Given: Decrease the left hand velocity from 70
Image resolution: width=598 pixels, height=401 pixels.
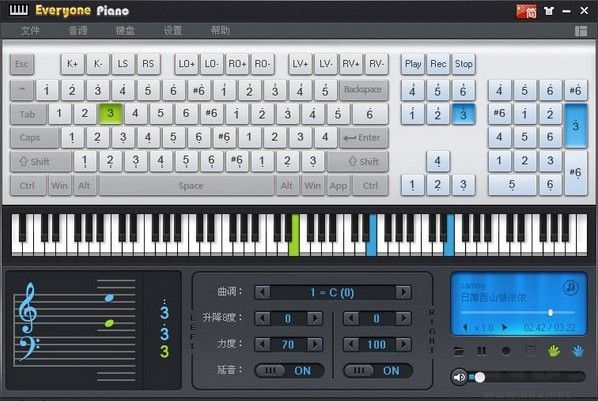Looking at the screenshot, I should tap(262, 345).
